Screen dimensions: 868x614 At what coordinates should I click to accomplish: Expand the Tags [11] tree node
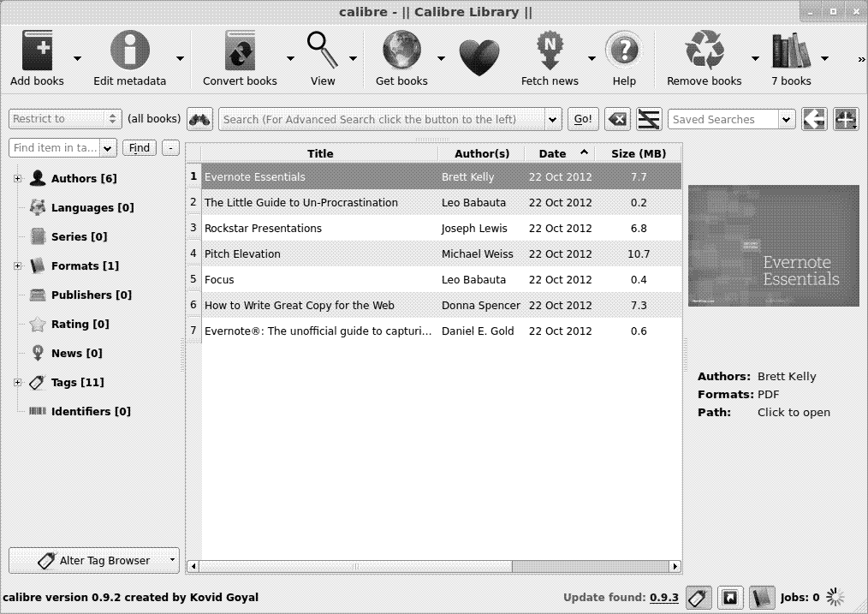(18, 382)
